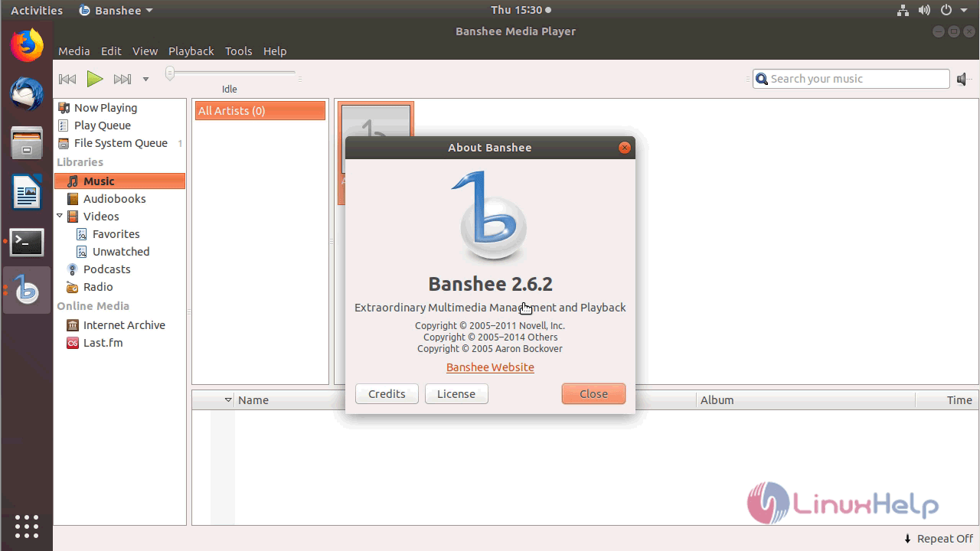Sort tracks by Name column

point(253,400)
